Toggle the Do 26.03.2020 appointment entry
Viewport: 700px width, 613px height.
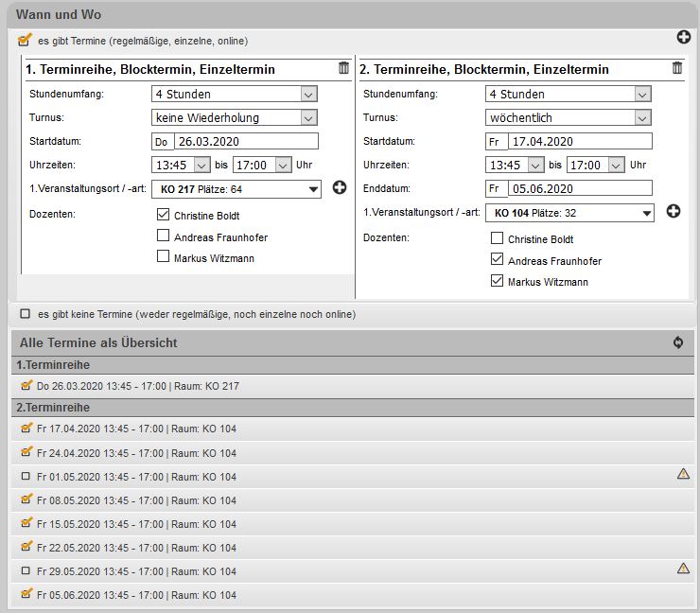(x=26, y=386)
